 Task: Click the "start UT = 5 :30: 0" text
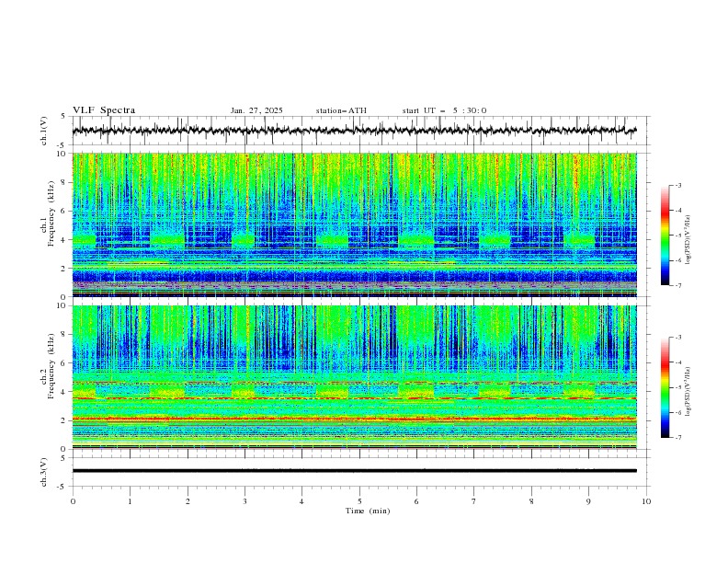tap(444, 110)
